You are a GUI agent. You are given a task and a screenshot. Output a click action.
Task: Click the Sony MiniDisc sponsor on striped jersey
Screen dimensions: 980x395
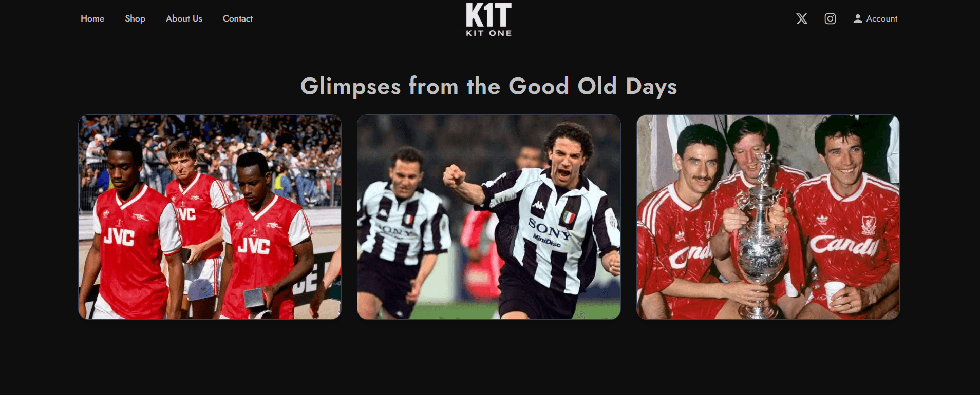[x=549, y=232]
